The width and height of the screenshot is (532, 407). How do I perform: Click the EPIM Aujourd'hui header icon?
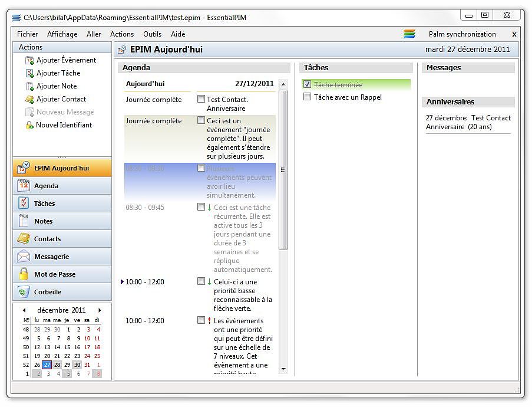(122, 50)
